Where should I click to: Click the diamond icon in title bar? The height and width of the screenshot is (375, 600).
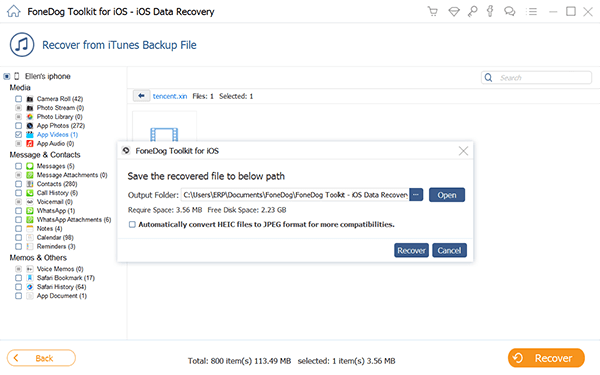pyautogui.click(x=454, y=11)
